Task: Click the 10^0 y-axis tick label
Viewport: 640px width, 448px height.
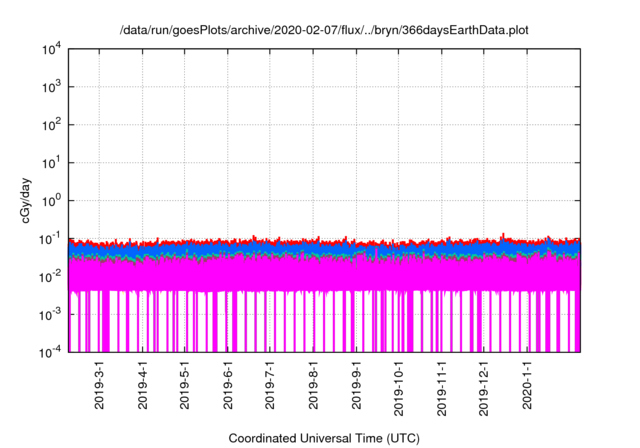Action: click(52, 200)
